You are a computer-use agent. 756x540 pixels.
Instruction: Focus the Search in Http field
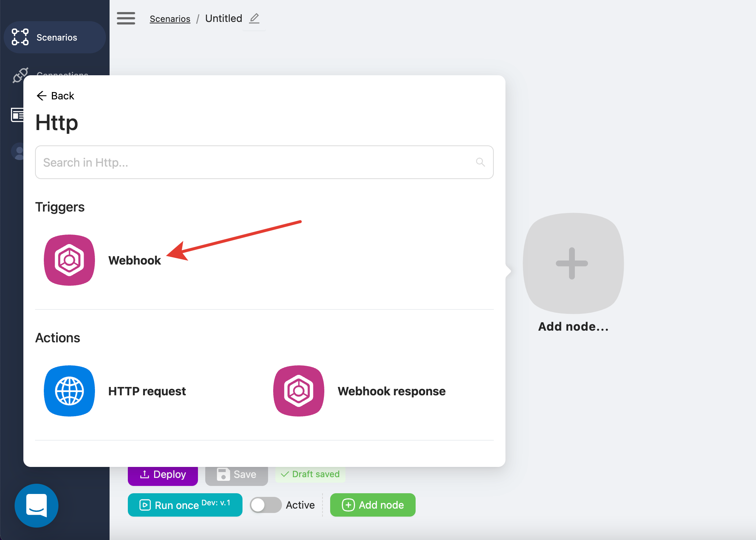coord(256,162)
